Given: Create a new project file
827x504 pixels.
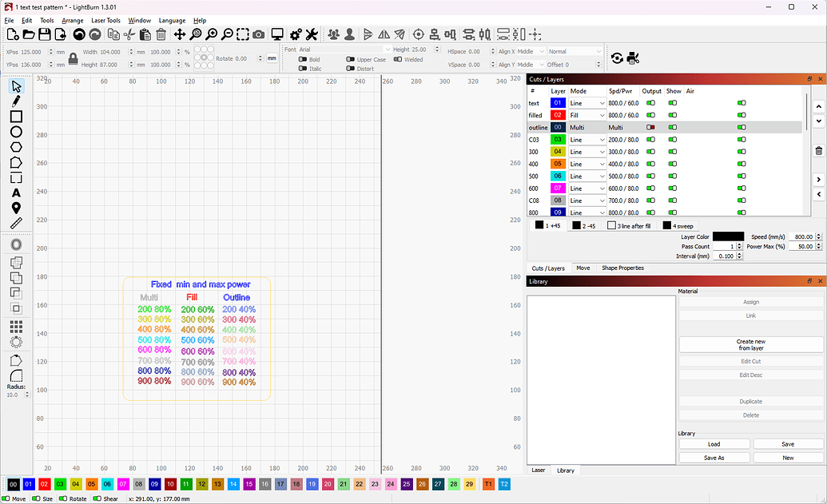Looking at the screenshot, I should [x=13, y=35].
